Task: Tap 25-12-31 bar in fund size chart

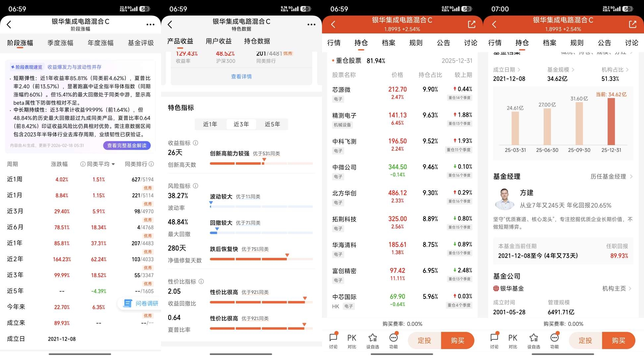Action: tap(611, 122)
